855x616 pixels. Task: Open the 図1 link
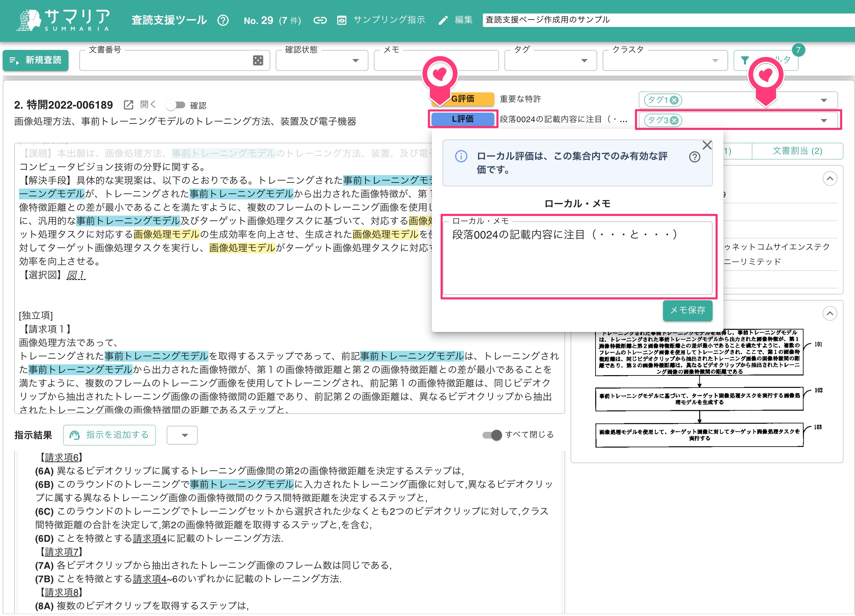(x=76, y=275)
